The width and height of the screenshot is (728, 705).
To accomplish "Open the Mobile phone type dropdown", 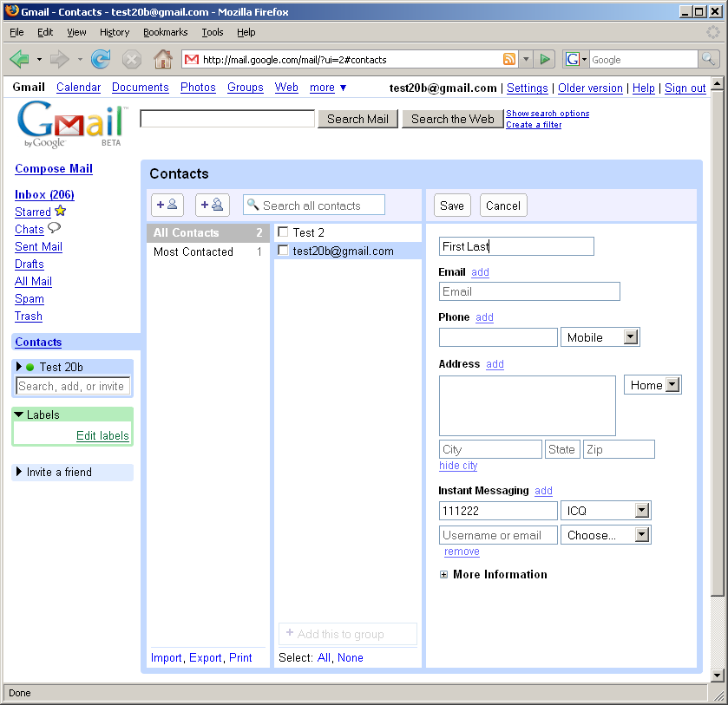I will click(x=631, y=337).
